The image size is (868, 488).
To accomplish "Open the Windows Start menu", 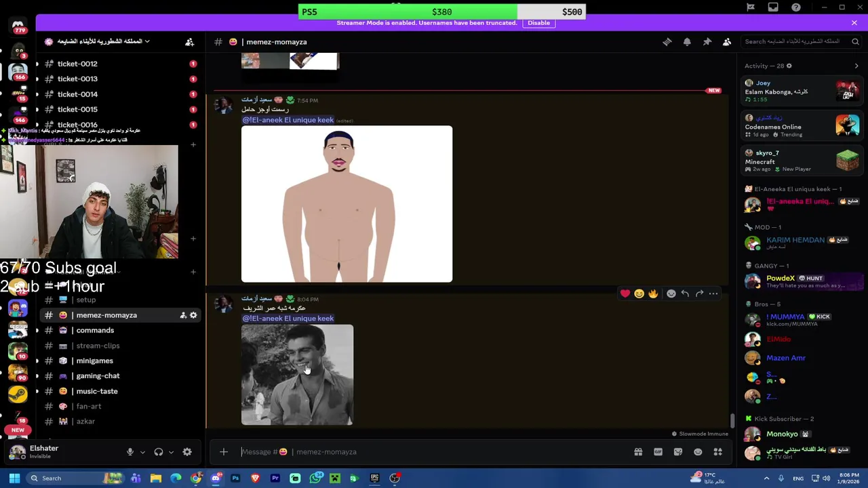I will (x=14, y=479).
